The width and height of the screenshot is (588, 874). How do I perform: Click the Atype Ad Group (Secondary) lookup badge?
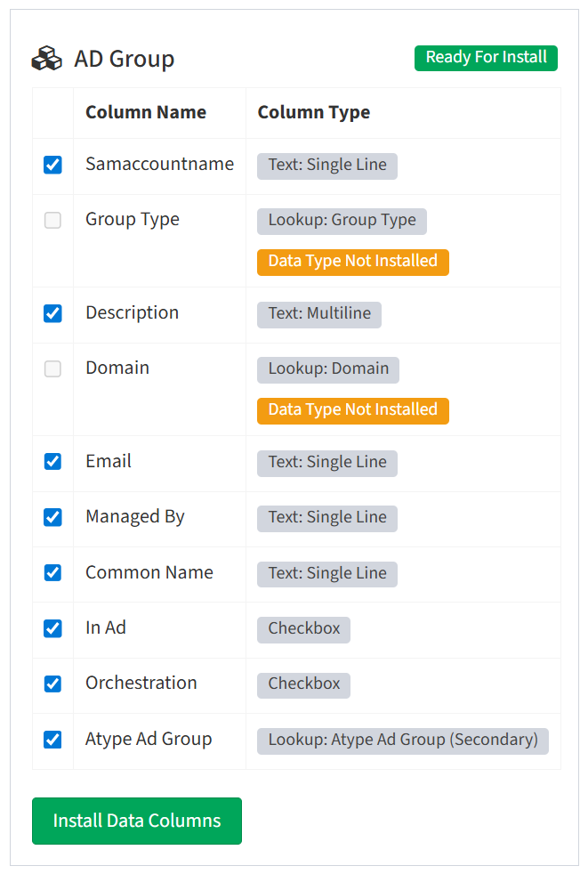click(403, 740)
